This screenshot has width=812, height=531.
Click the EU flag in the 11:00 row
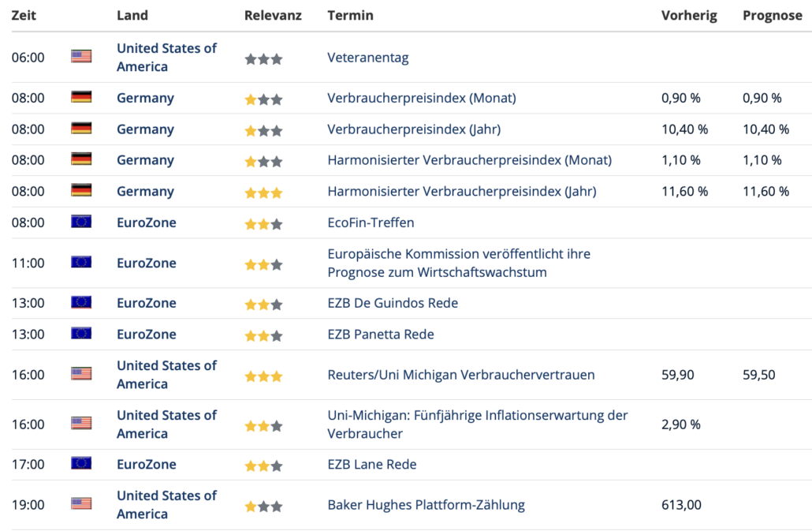coord(81,262)
